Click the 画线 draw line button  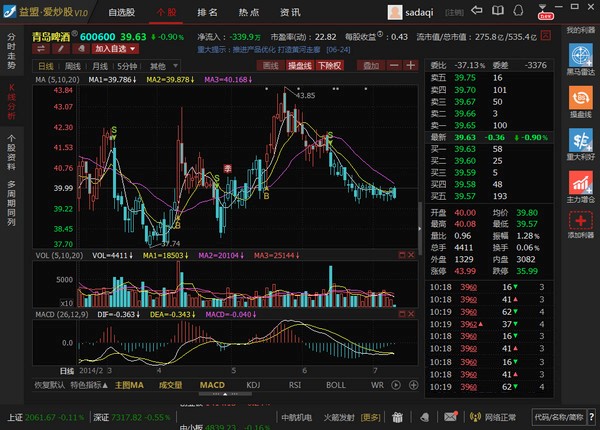point(271,65)
